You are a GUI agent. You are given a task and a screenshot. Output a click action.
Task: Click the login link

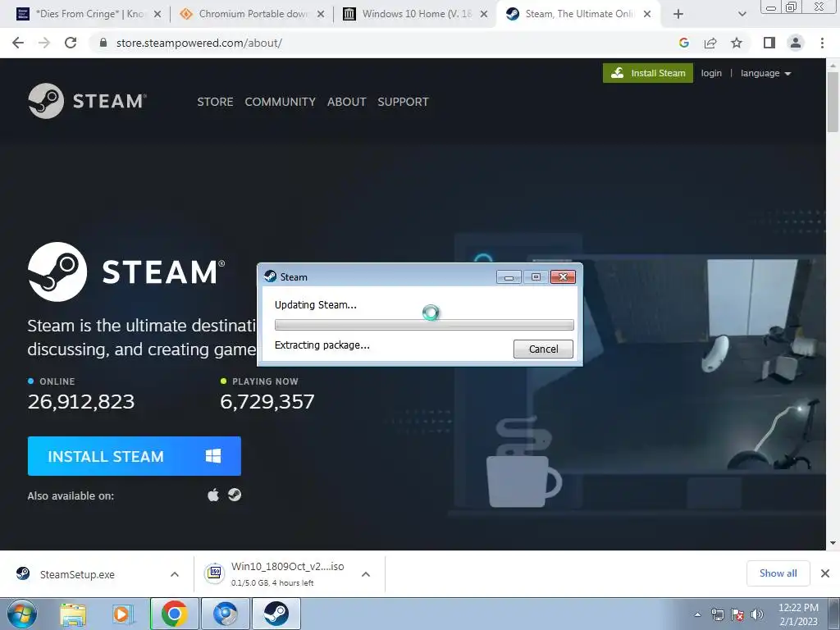711,73
